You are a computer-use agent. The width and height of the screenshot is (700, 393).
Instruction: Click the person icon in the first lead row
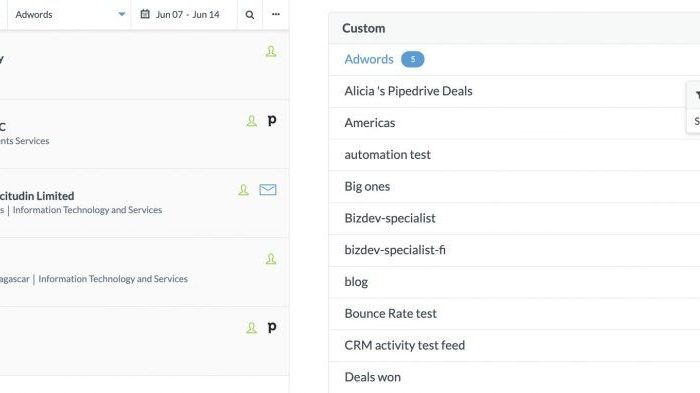(x=271, y=51)
